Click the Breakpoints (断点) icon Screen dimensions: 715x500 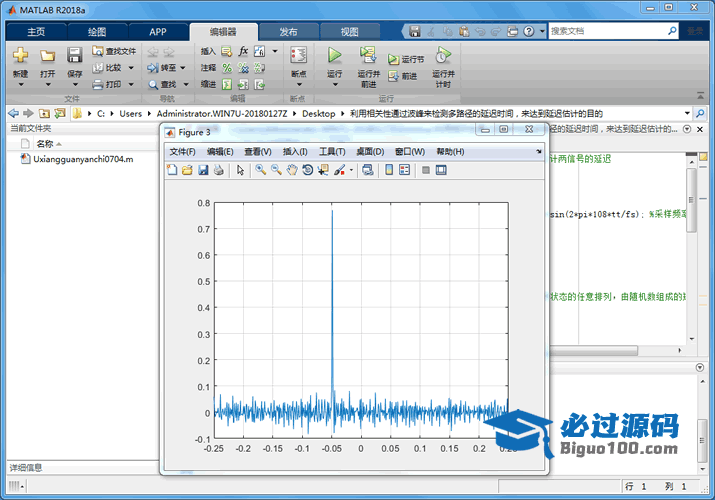click(x=299, y=55)
